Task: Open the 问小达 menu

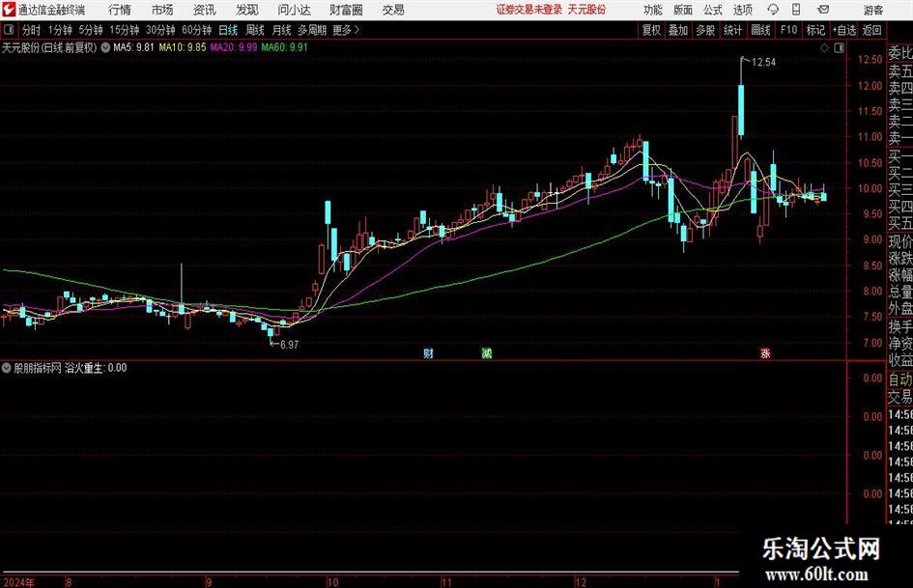Action: point(294,10)
